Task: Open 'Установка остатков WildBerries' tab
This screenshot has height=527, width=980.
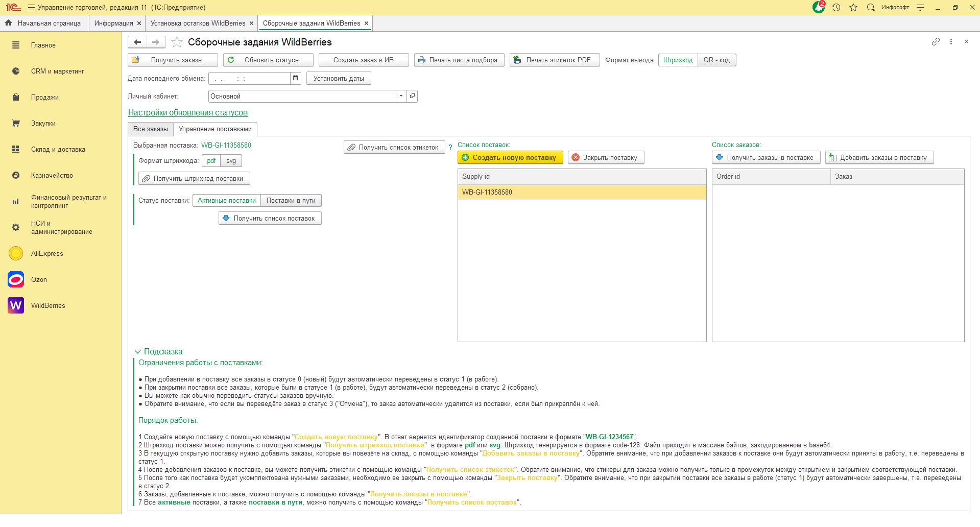Action: point(198,23)
